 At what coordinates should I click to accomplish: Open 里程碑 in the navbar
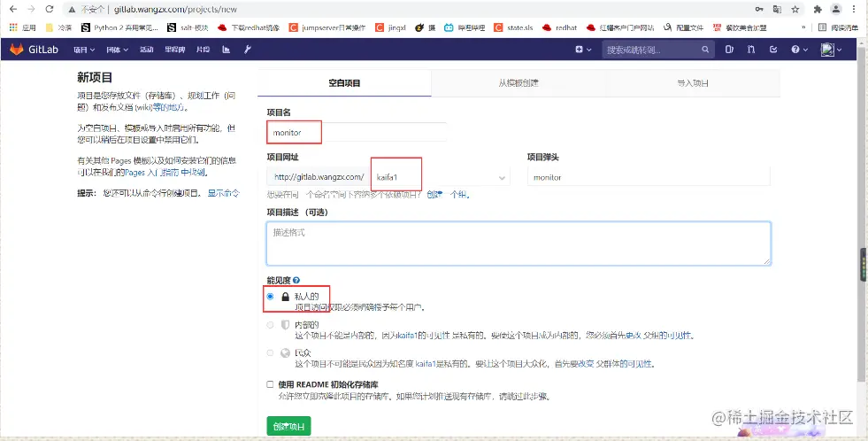(x=174, y=50)
